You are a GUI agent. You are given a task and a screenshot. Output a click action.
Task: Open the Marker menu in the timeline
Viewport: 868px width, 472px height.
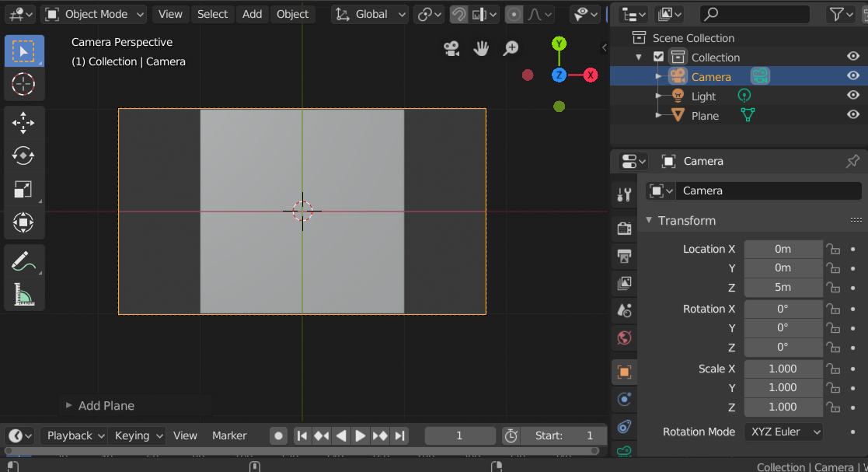pos(228,435)
